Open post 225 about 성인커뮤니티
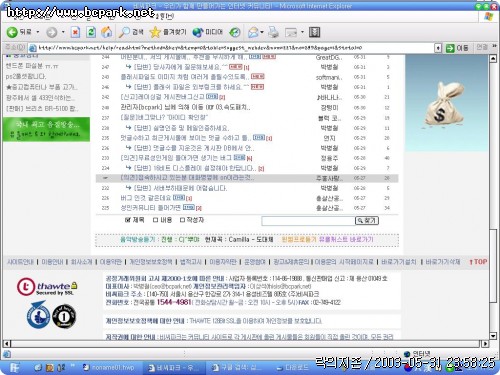Image resolution: width=500 pixels, height=375 pixels. 150,208
